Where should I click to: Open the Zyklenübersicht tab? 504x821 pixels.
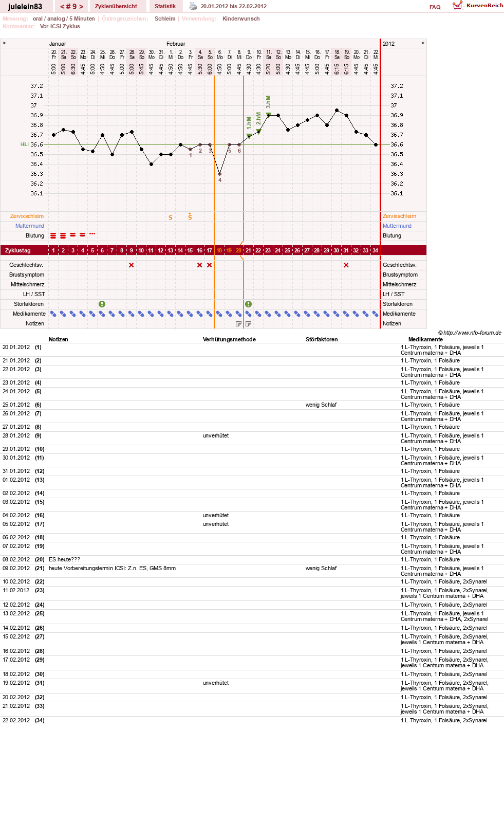click(116, 6)
